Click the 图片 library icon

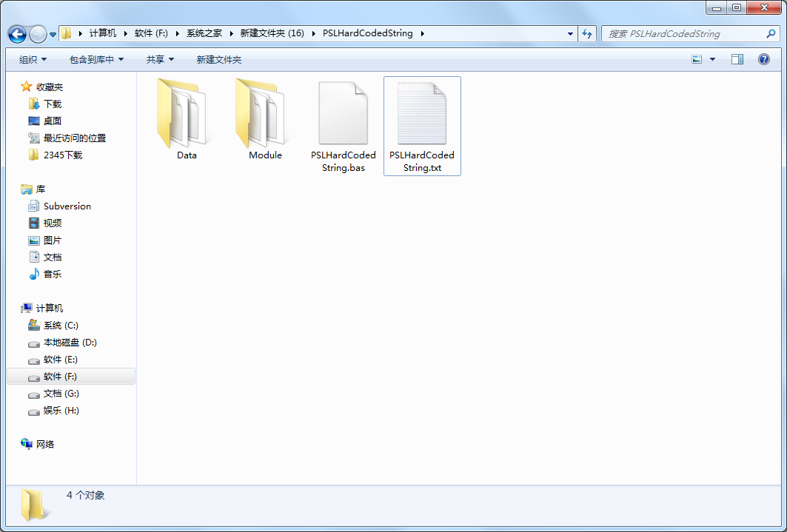[34, 240]
